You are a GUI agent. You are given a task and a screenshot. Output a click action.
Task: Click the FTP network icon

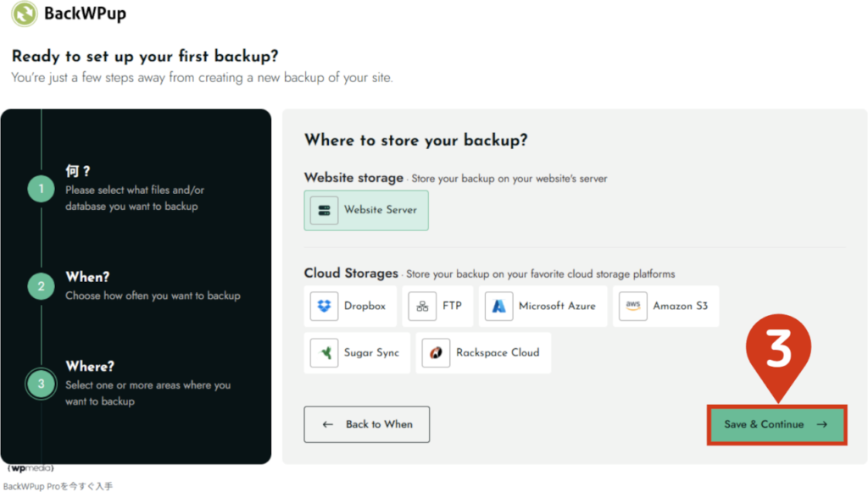(x=422, y=306)
